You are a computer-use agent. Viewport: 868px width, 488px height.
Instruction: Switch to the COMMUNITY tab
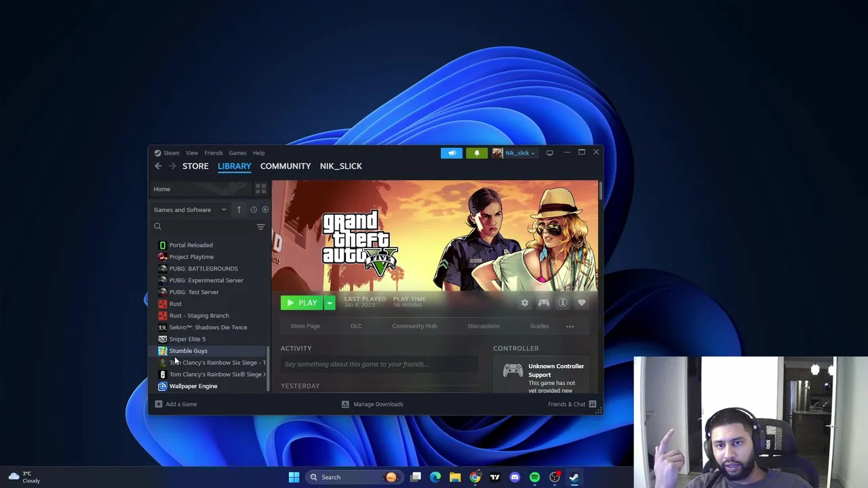tap(285, 166)
